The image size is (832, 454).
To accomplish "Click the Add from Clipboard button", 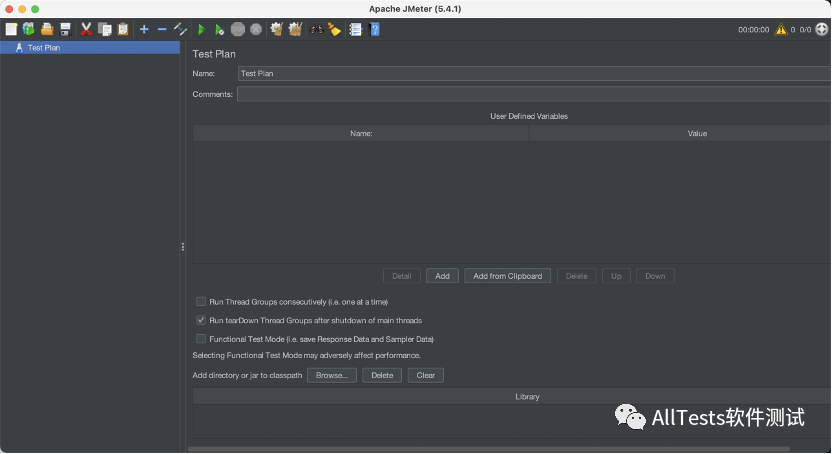I will 508,276.
